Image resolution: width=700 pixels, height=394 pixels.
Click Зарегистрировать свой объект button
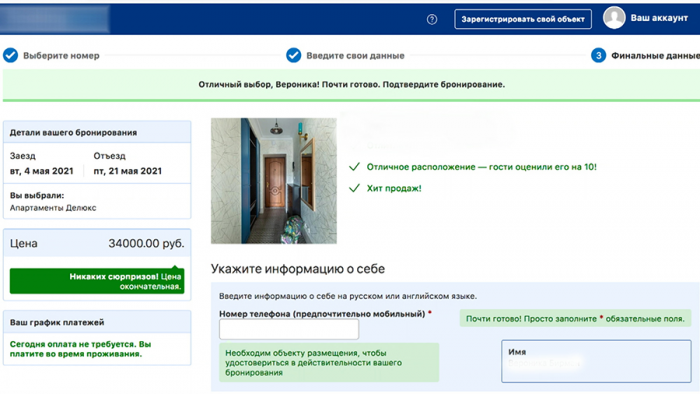click(x=523, y=19)
